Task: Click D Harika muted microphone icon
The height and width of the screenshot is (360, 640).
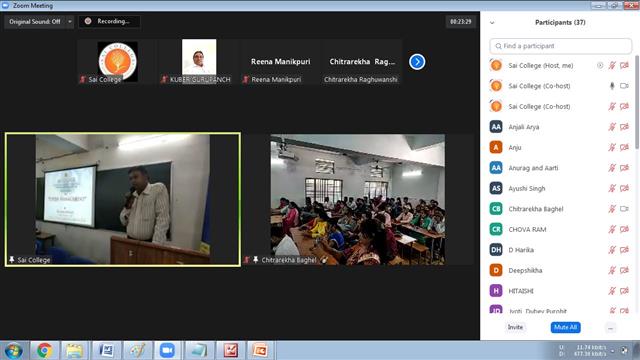Action: 612,250
